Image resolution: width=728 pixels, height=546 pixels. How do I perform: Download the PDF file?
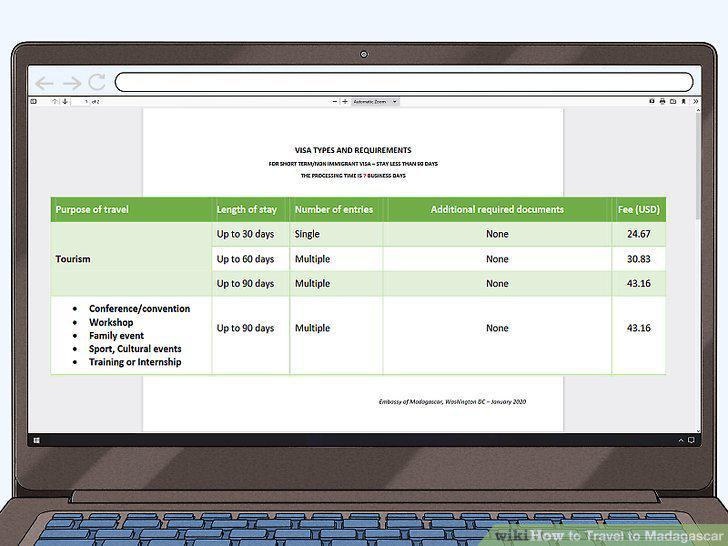673,101
